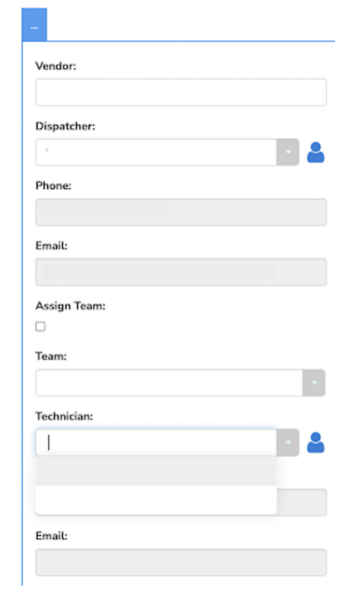Click the Dispatcher Phone field
Viewport: 364px width, 600px height.
(x=181, y=212)
